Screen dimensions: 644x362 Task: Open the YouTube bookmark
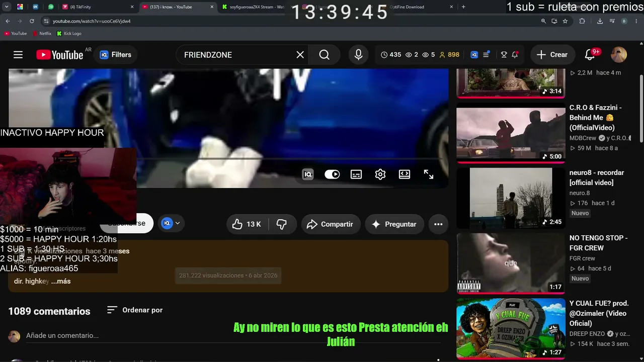click(x=16, y=34)
